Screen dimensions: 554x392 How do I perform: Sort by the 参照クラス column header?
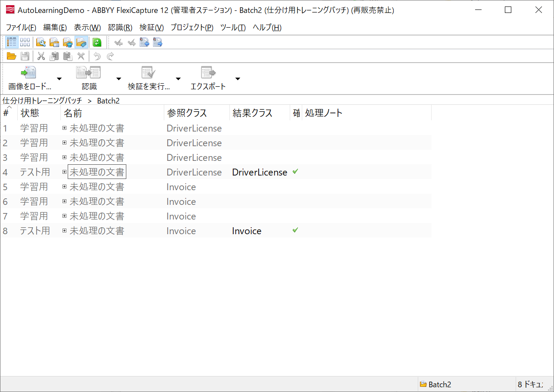[197, 113]
